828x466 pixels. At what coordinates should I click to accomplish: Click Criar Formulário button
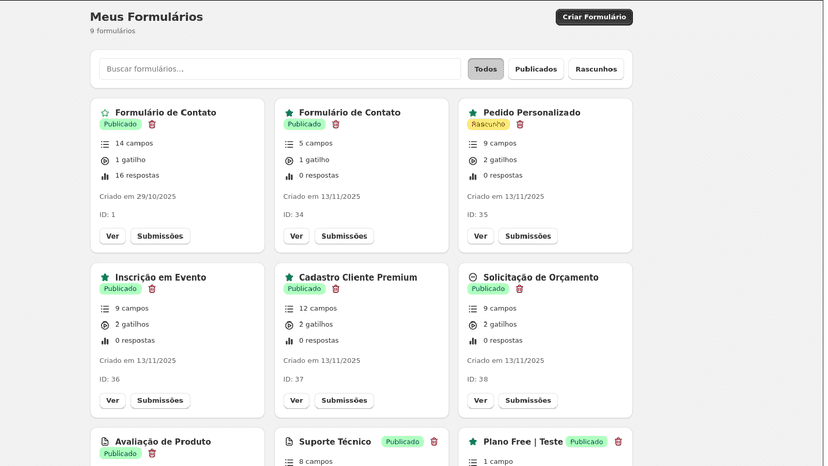[594, 17]
